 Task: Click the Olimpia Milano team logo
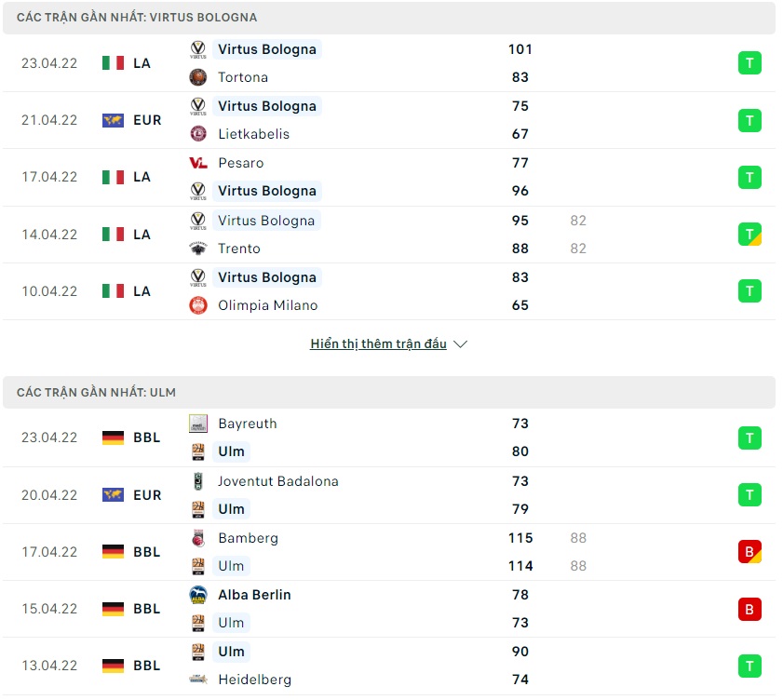197,305
